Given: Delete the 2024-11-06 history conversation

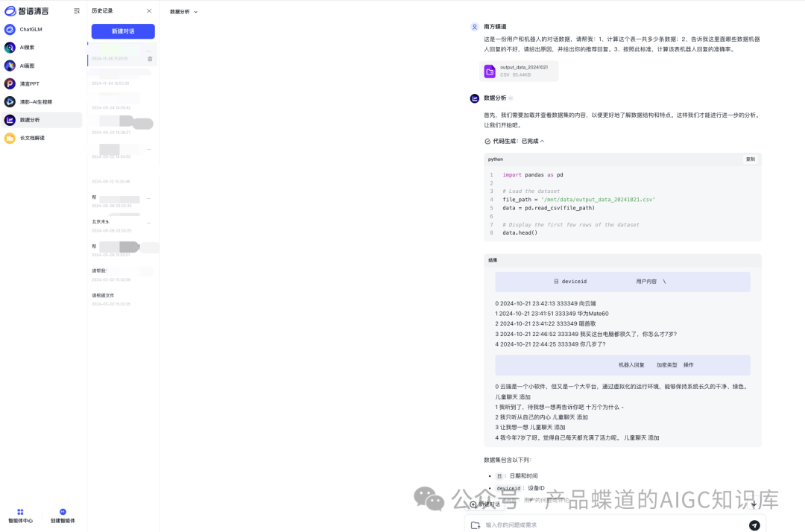Looking at the screenshot, I should (150, 59).
